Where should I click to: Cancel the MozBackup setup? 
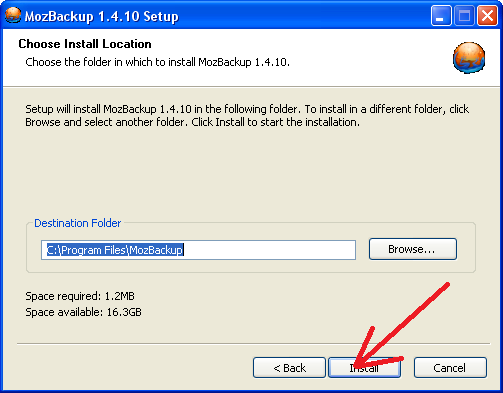[450, 368]
